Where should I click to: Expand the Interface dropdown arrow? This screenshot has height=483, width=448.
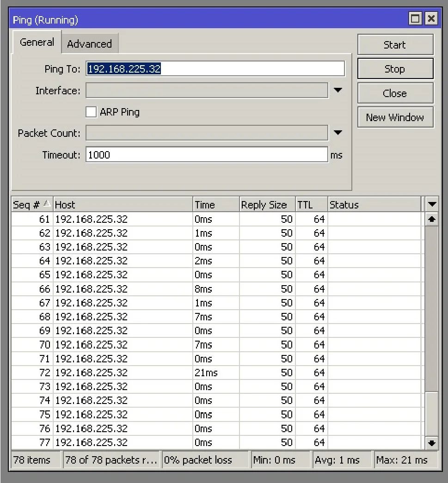(338, 90)
